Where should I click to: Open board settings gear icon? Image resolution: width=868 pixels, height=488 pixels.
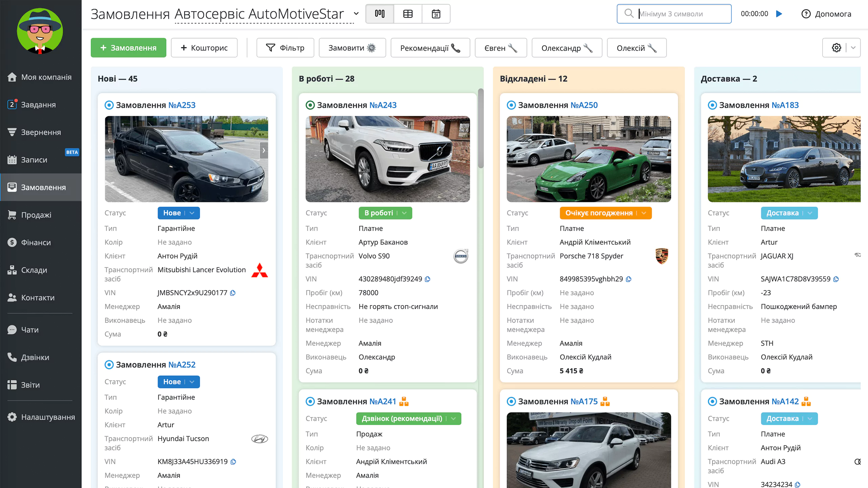[x=836, y=48]
